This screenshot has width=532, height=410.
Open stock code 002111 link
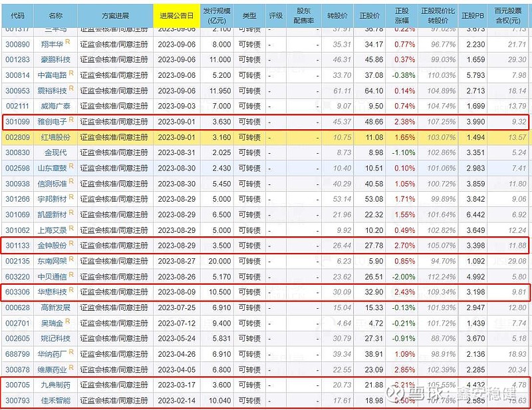click(x=18, y=106)
